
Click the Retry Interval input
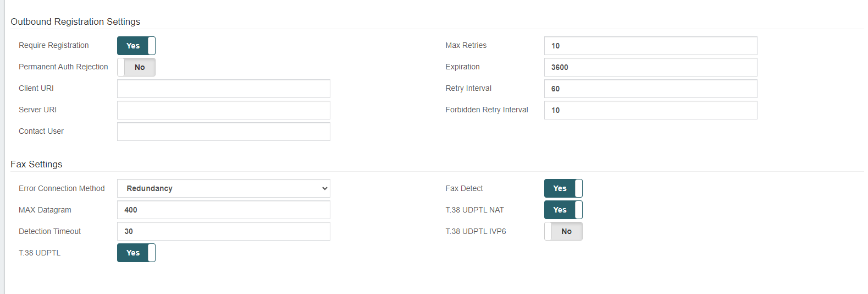click(651, 89)
